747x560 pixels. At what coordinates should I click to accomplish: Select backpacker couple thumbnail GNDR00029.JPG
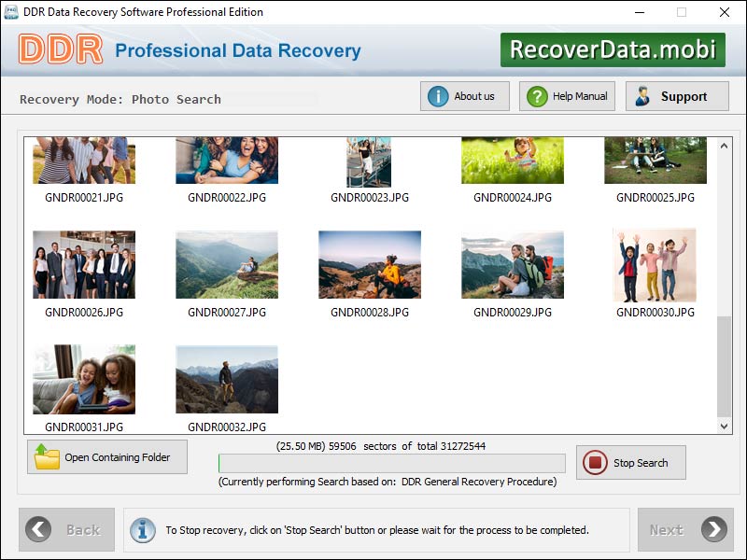tap(513, 265)
